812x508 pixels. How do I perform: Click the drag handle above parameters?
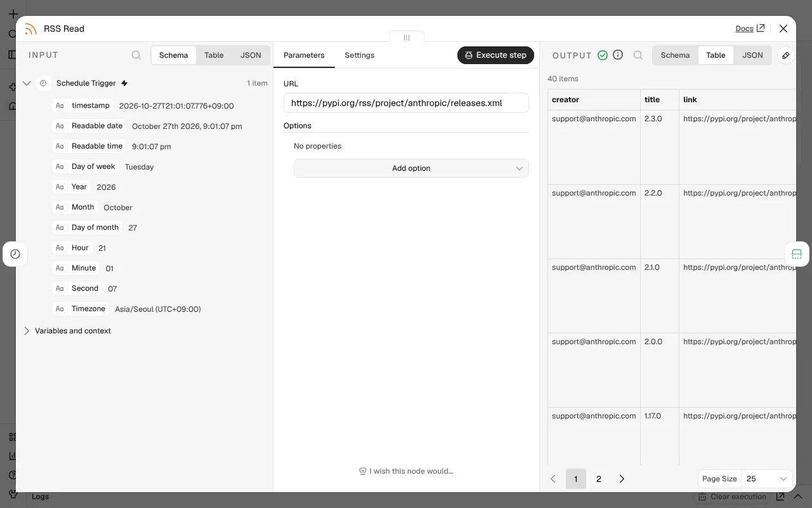[407, 37]
